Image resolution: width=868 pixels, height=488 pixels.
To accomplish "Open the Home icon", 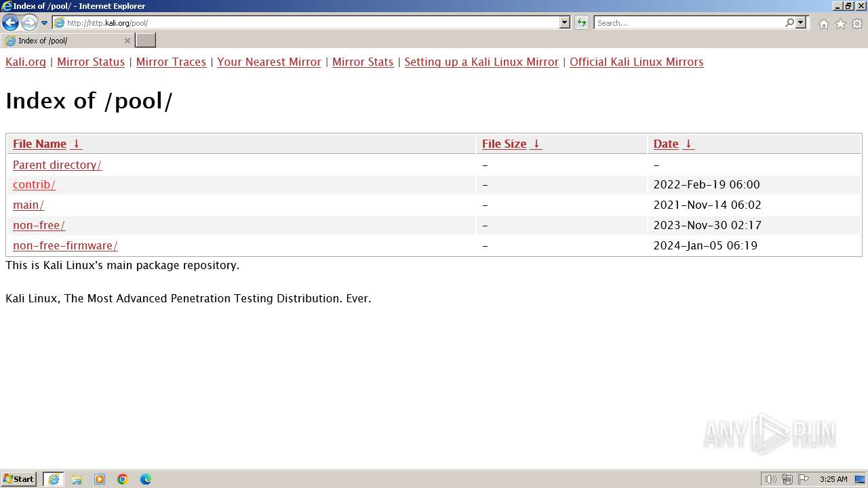I will (x=823, y=24).
